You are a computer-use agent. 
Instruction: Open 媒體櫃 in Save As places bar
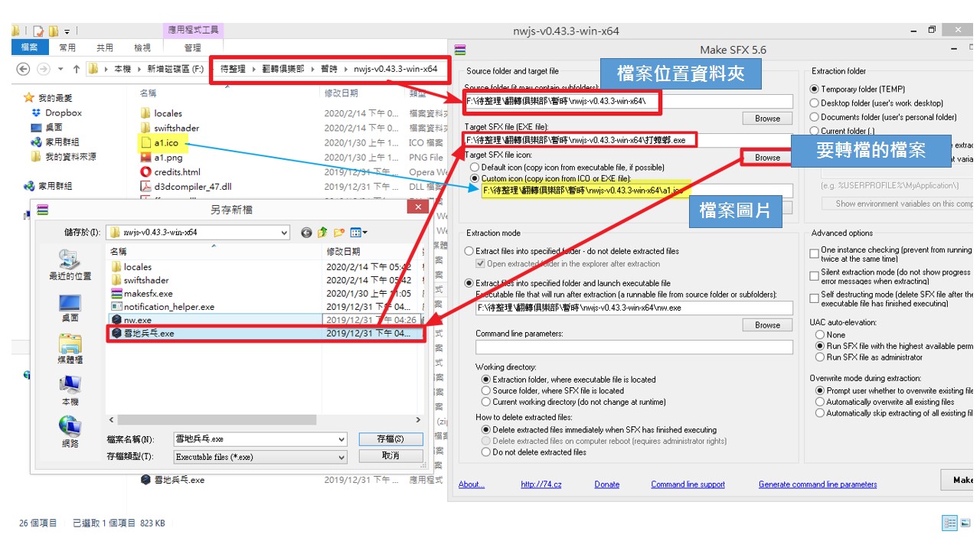70,349
